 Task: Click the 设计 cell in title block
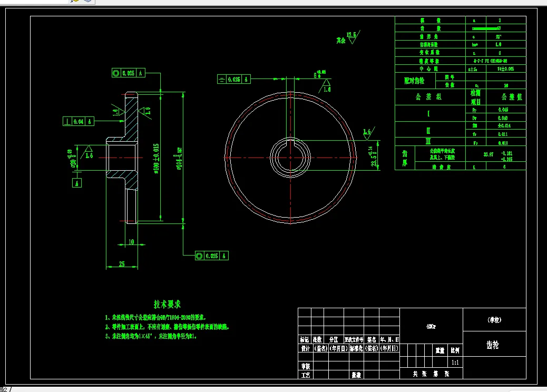tap(305, 348)
